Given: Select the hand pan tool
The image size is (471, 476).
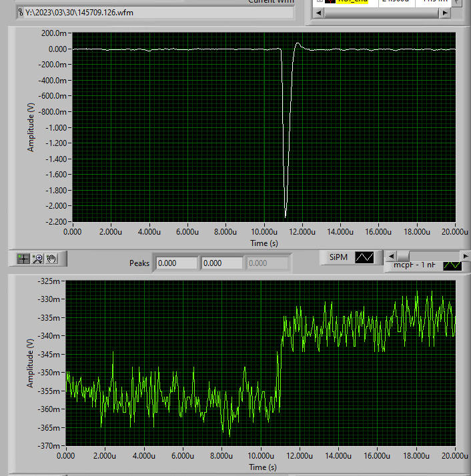Looking at the screenshot, I should pyautogui.click(x=51, y=259).
